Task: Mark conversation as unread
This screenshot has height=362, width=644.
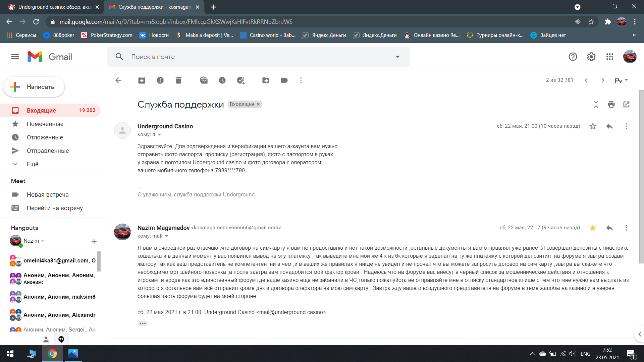Action: pos(204,80)
